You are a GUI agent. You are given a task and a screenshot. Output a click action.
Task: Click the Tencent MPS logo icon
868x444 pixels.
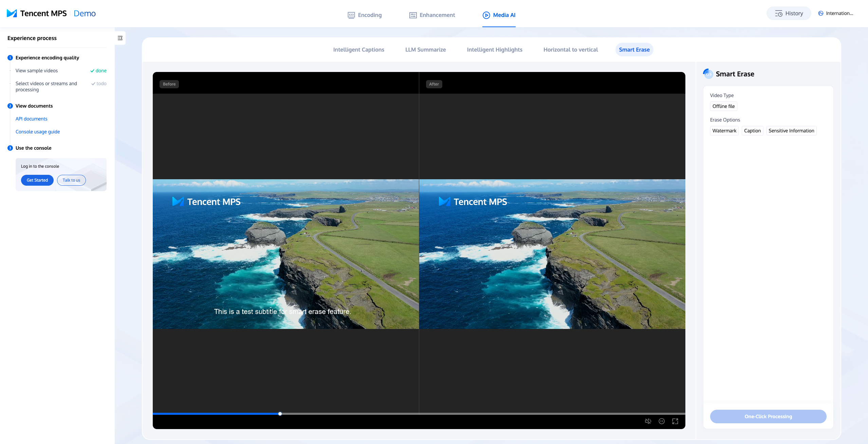pos(12,13)
